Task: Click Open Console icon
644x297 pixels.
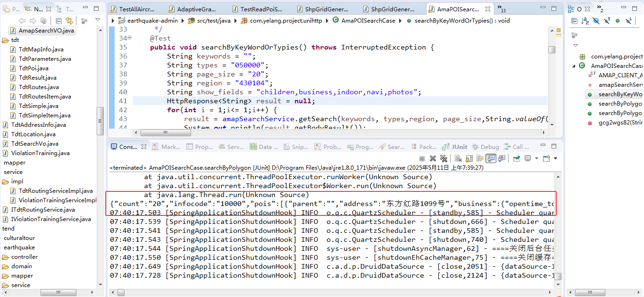Action: [546, 159]
